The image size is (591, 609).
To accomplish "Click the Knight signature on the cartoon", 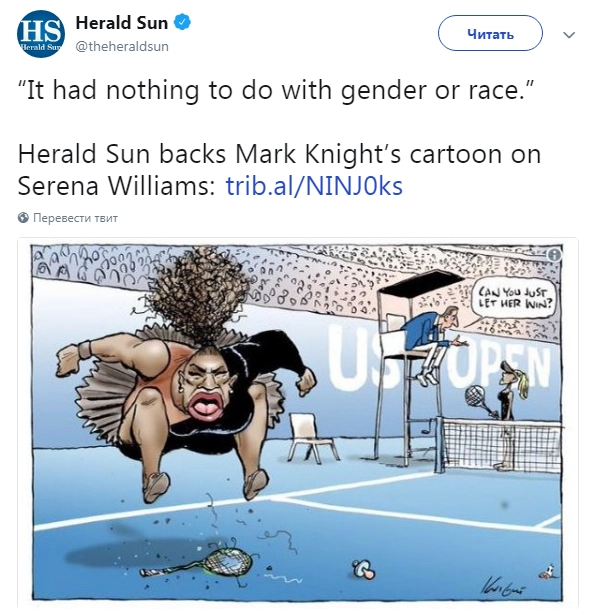I will coord(503,586).
